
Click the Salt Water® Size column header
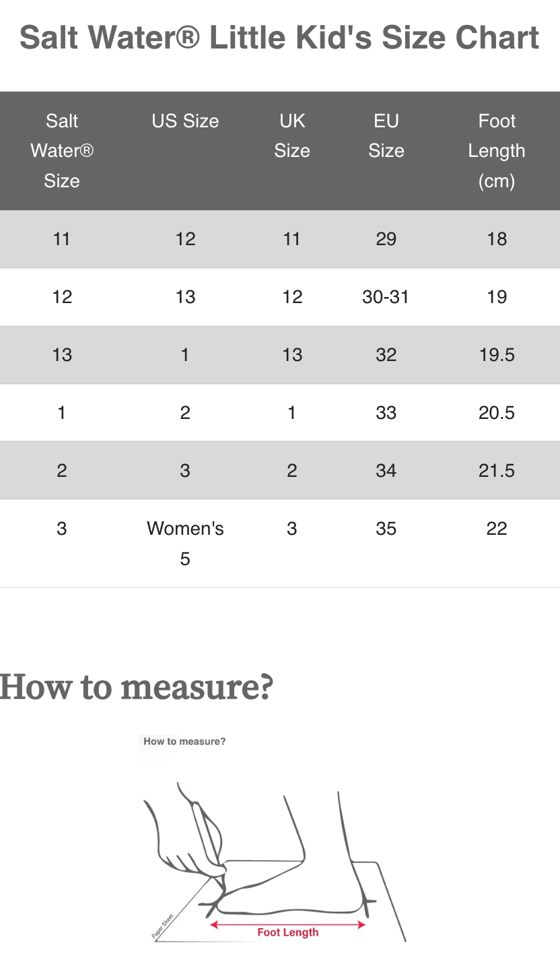coord(62,151)
